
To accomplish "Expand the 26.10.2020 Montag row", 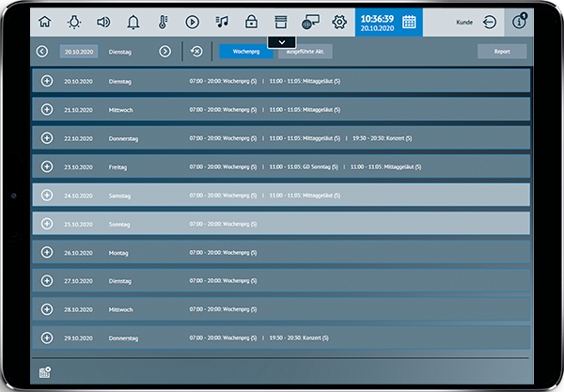I will 47,252.
